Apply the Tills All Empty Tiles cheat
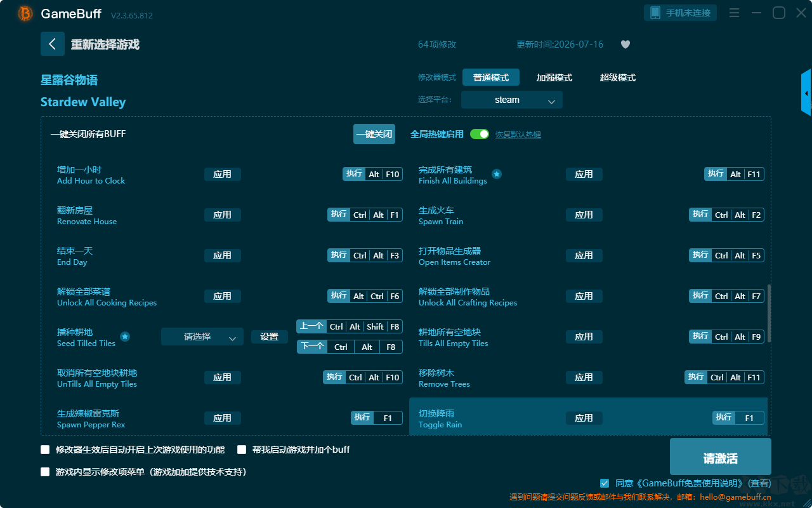Viewport: 812px width, 508px height. tap(584, 337)
